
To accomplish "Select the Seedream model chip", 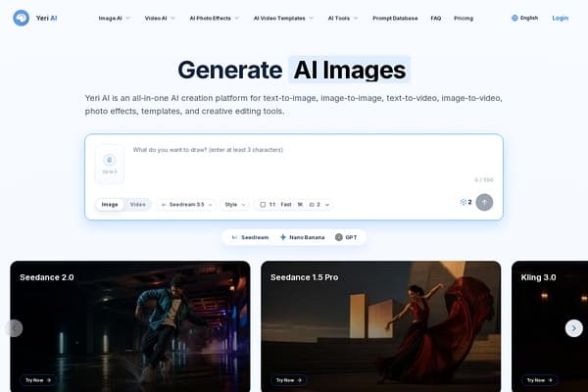I will tap(250, 237).
